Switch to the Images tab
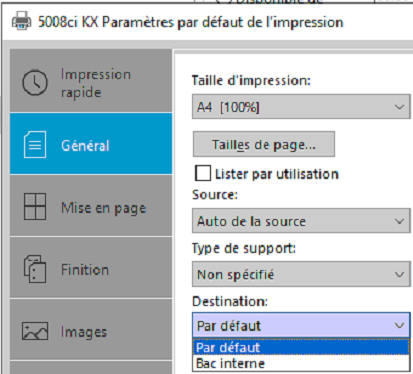Viewport: 413px width, 374px height. tap(91, 329)
